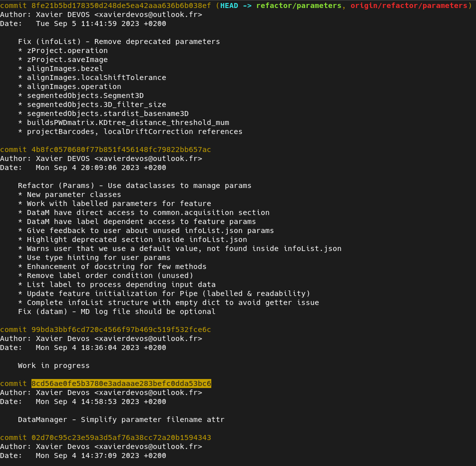Click commit hash 8fe21b5bd178350d248de5ea42aaa636b6b038ef
This screenshot has height=466, width=476.
click(121, 5)
